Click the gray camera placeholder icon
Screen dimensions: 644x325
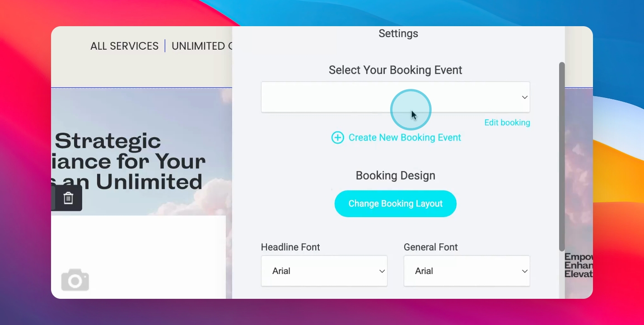pos(75,280)
